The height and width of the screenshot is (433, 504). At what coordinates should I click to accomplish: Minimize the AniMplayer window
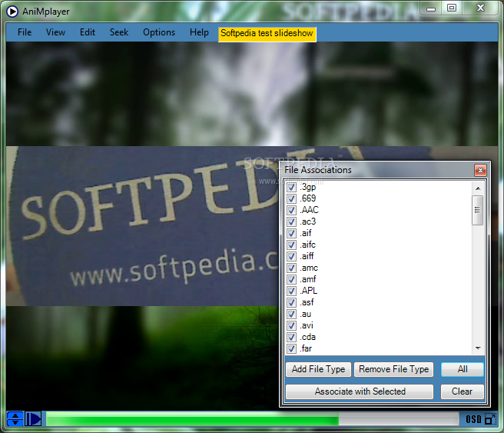point(431,9)
